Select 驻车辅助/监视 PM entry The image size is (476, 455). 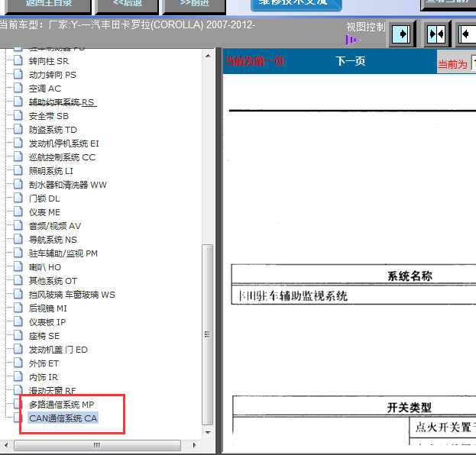[x=63, y=253]
